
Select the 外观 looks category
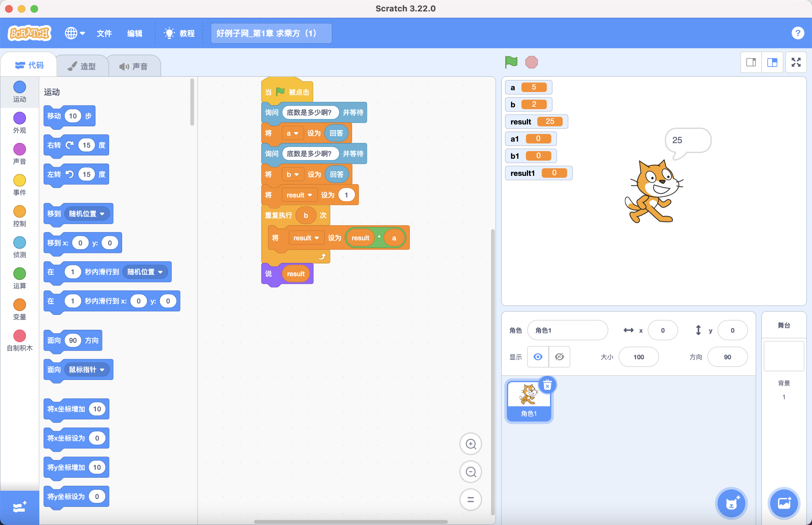19,123
